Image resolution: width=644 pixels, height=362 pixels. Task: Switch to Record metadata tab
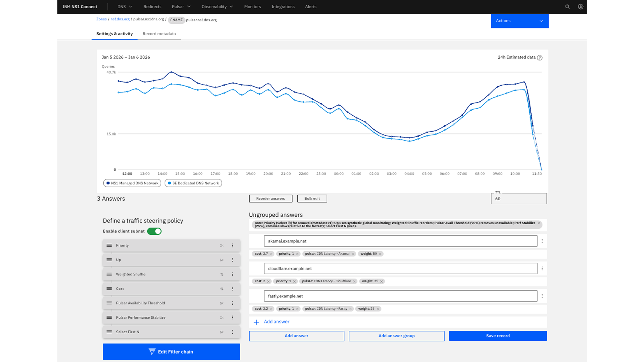point(159,34)
